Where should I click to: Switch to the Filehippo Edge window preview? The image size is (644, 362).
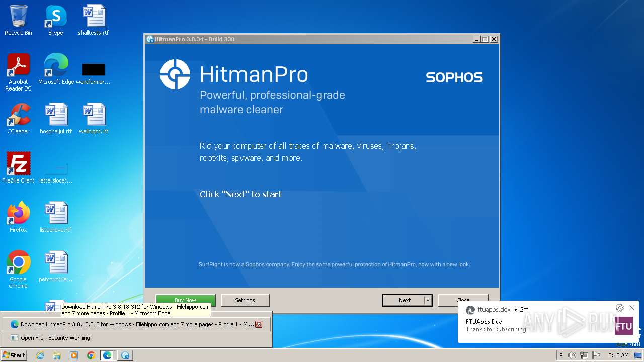132,324
